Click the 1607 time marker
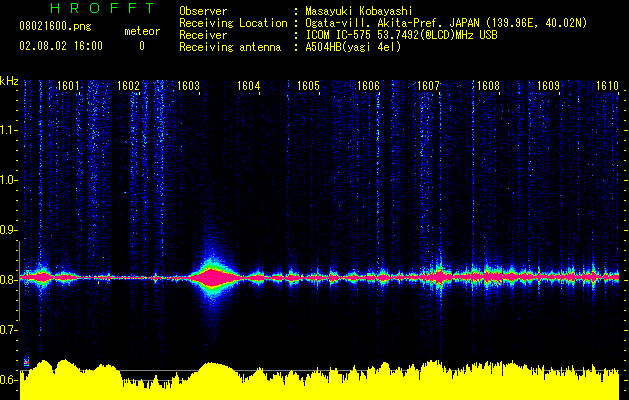This screenshot has height=400, width=629. click(x=428, y=86)
